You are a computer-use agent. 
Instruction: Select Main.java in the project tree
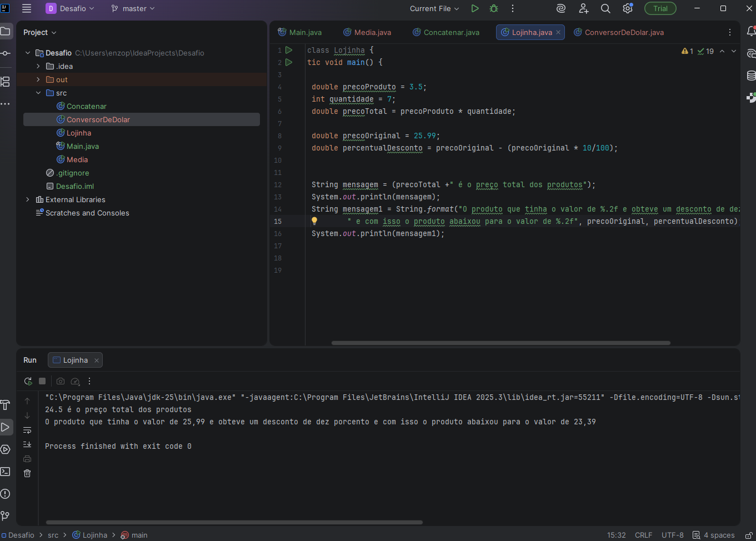click(x=82, y=146)
